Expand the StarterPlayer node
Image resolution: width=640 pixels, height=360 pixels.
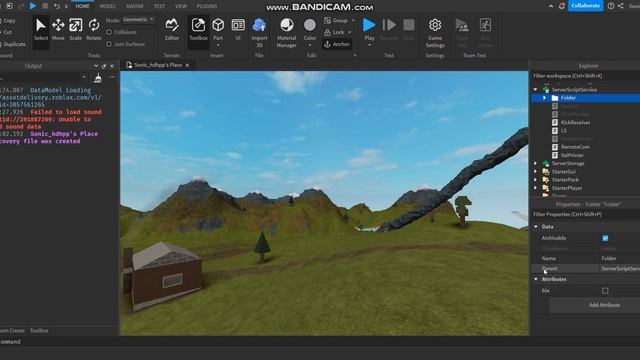click(535, 188)
